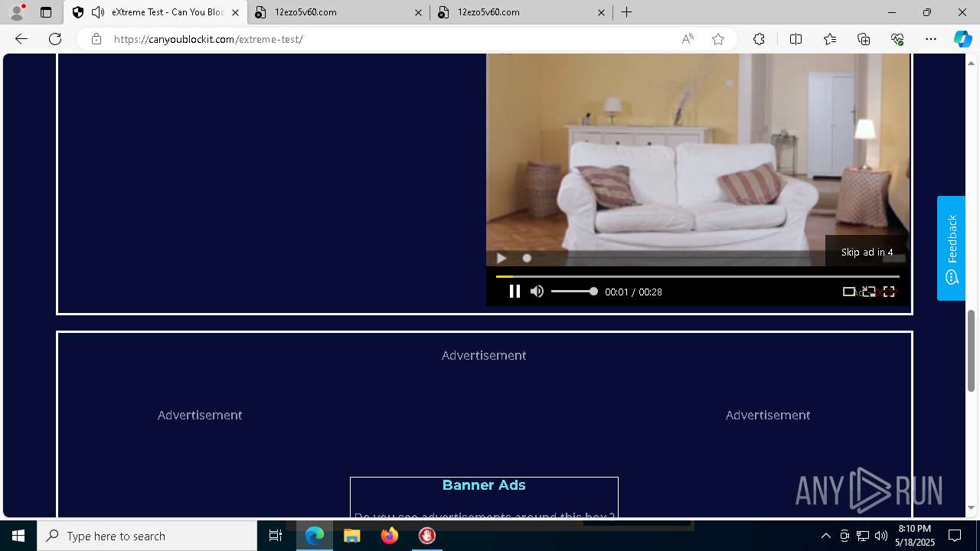Close the first 12ezo5v60.com tab
Screen dimensions: 980x551
[x=418, y=12]
